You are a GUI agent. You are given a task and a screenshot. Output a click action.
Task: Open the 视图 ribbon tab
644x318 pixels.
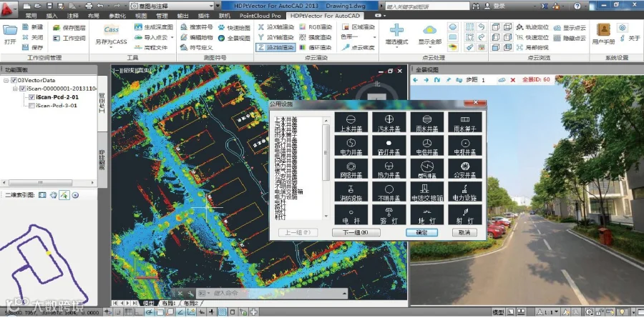click(x=141, y=15)
